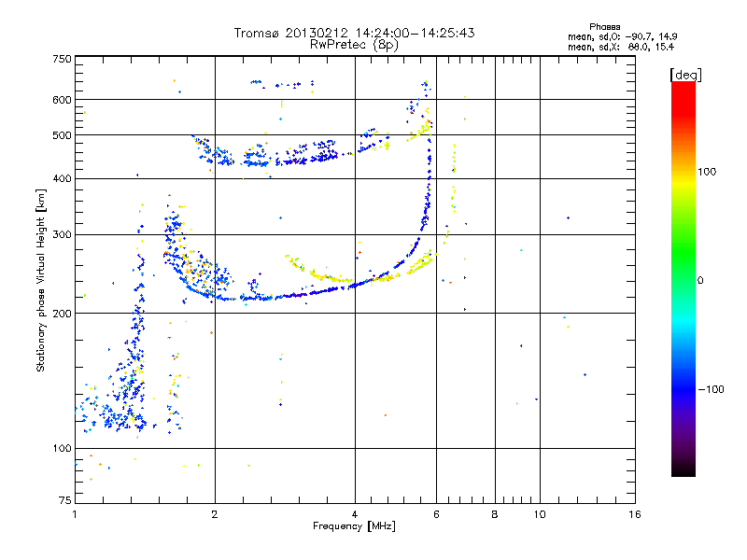747x560 pixels.
Task: Click the 'Stationary phase Virtual Height [km]' axis title
Action: click(x=40, y=280)
